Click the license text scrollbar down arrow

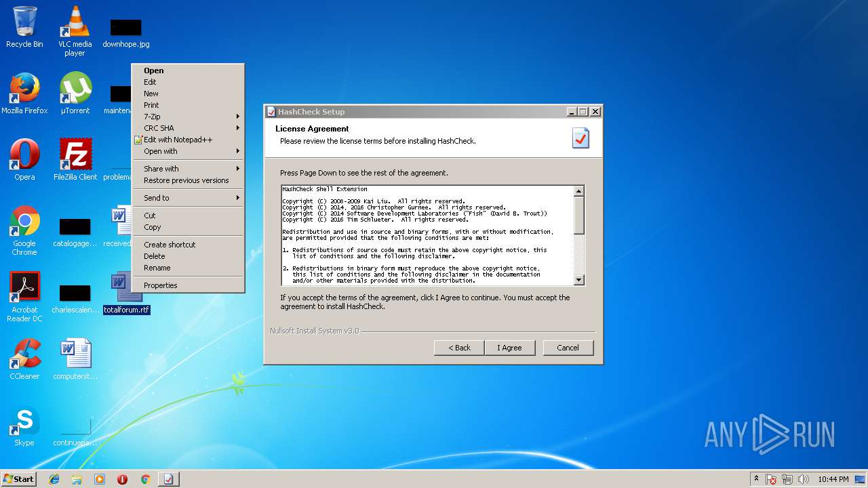[578, 279]
